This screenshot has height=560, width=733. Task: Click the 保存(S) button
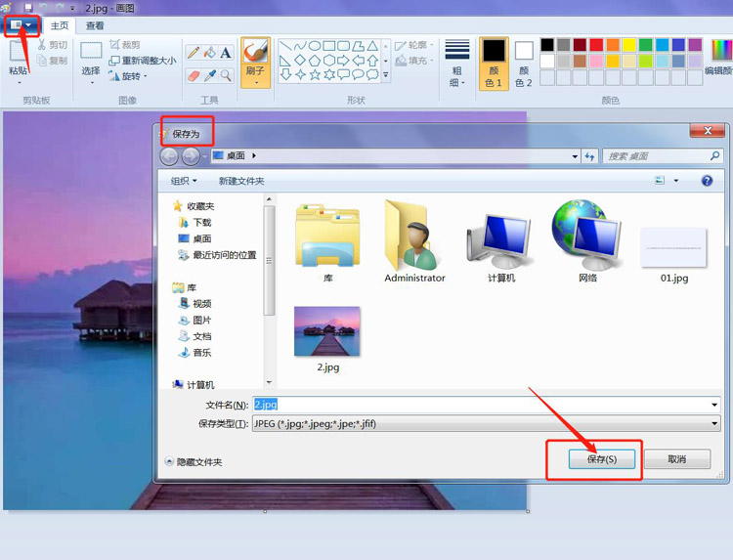(601, 459)
